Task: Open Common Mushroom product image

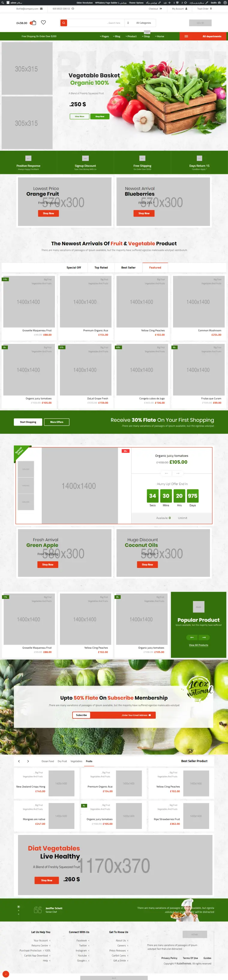Action: pyautogui.click(x=199, y=302)
